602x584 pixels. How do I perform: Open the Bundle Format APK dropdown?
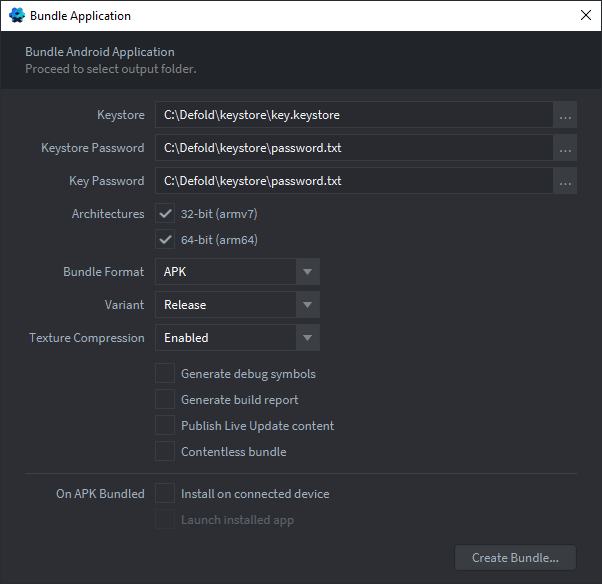pos(237,271)
